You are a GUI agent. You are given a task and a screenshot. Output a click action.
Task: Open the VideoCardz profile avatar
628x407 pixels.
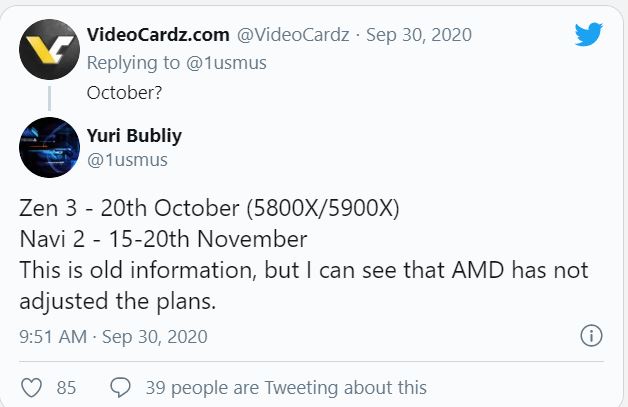tap(49, 49)
